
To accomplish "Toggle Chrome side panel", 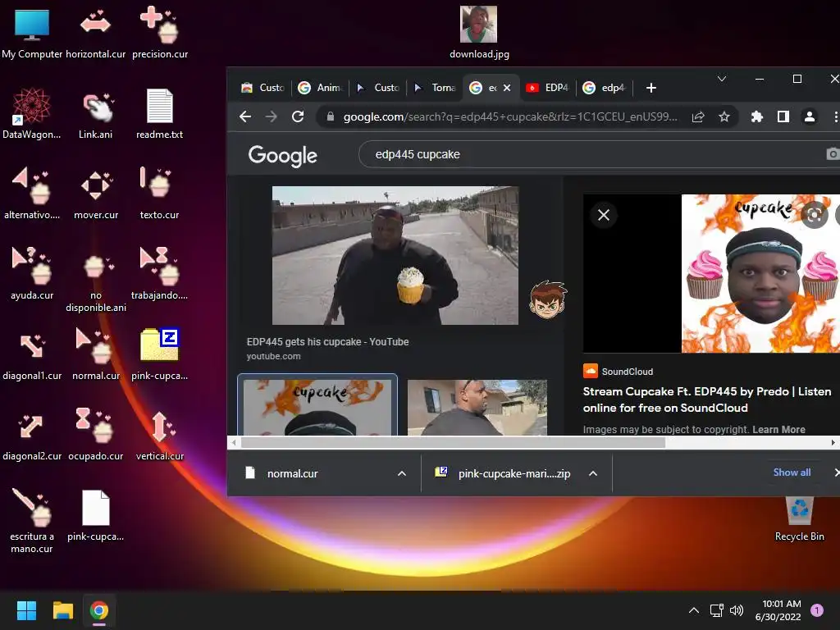I will tap(783, 116).
